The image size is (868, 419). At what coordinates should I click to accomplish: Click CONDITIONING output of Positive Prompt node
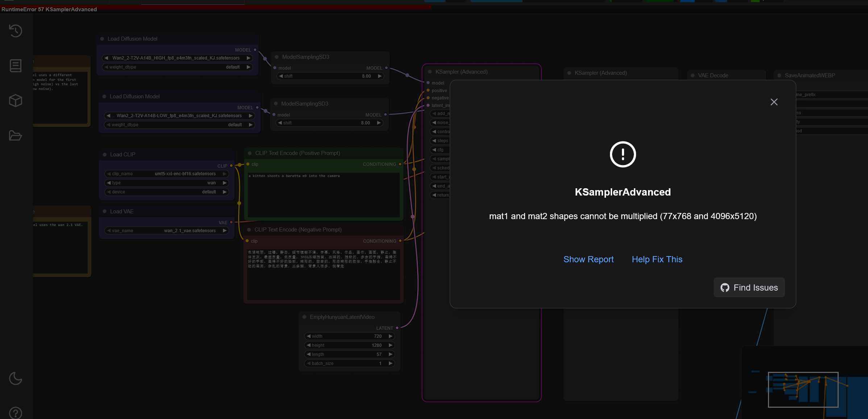coord(400,164)
